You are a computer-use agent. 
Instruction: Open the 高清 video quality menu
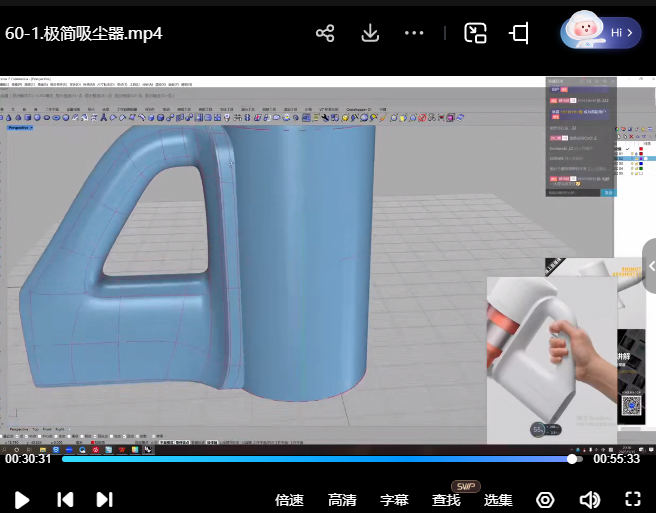tap(342, 500)
